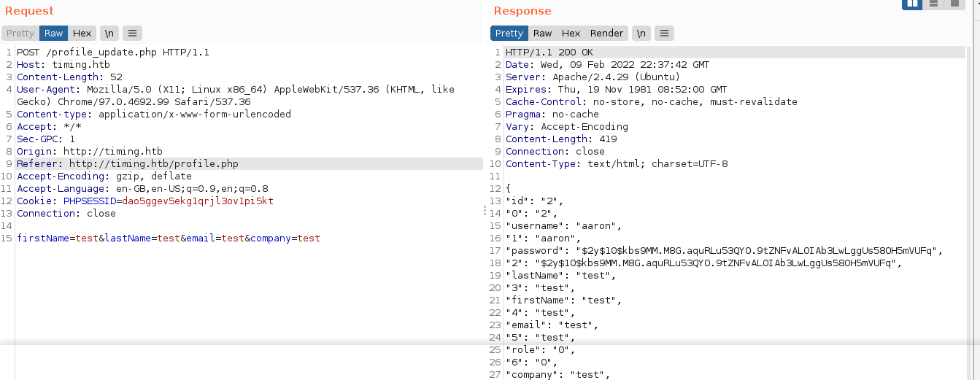The width and height of the screenshot is (980, 380).
Task: Click the HTTP/1.1 200 OK status line
Action: [549, 53]
